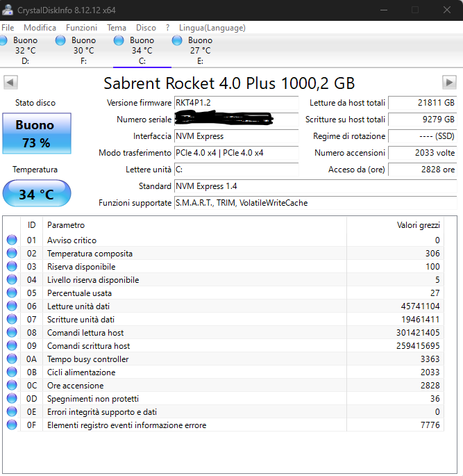Screen dimensions: 463x476
Task: Go to previous disk with left arrow
Action: pyautogui.click(x=10, y=82)
